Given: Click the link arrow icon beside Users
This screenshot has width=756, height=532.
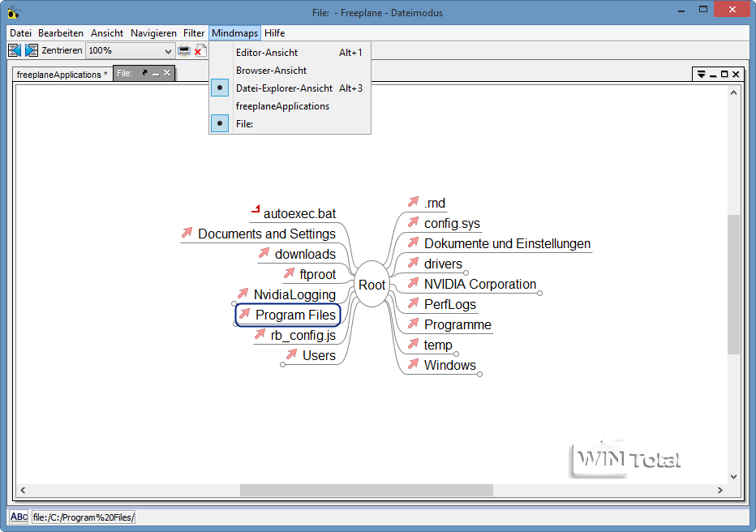Looking at the screenshot, I should [x=291, y=354].
